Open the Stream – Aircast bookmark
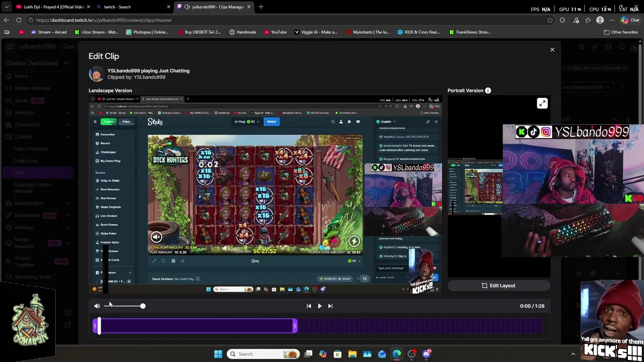The image size is (644, 362). [49, 32]
